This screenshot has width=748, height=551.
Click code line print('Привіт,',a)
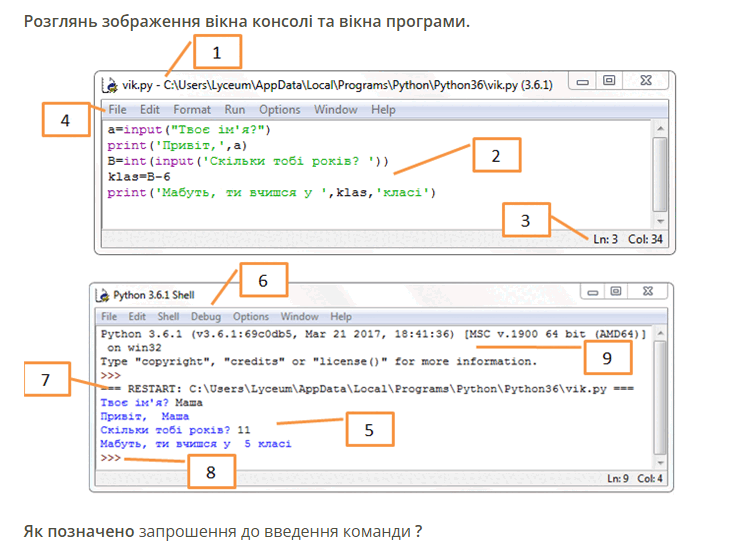pos(177,146)
